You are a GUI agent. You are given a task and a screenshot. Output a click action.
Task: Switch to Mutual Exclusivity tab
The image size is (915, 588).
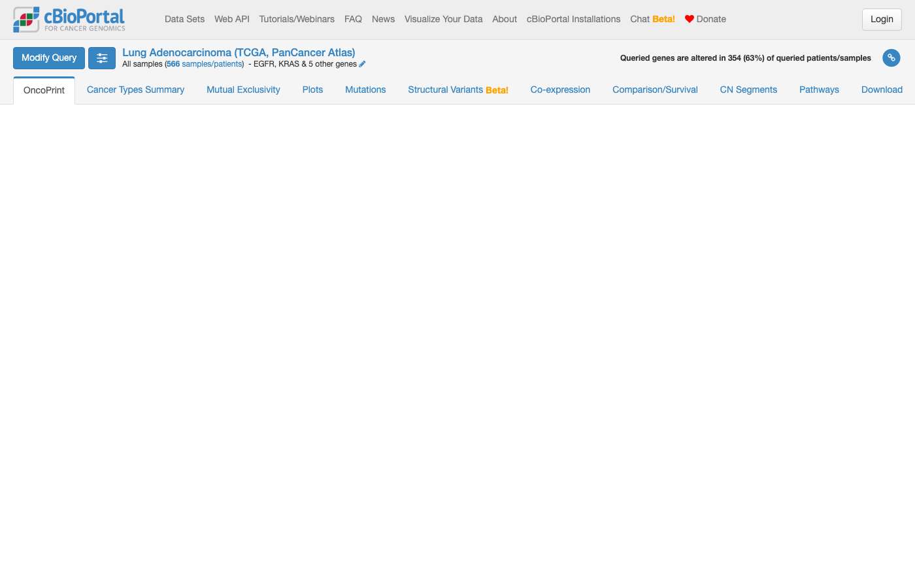243,90
